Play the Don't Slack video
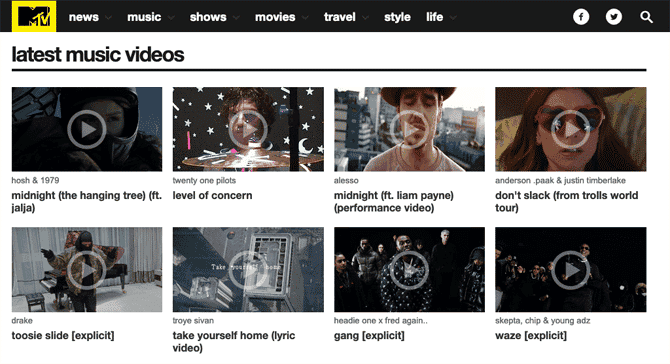Image resolution: width=670 pixels, height=364 pixels. point(570,129)
